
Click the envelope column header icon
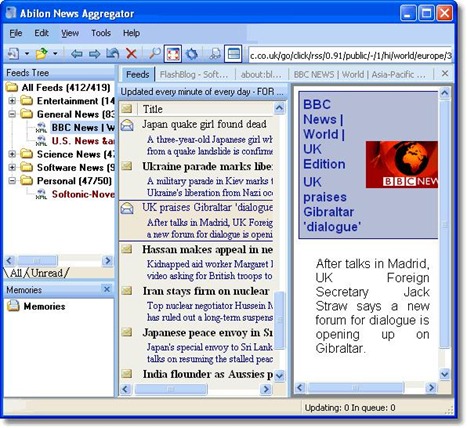click(x=127, y=109)
